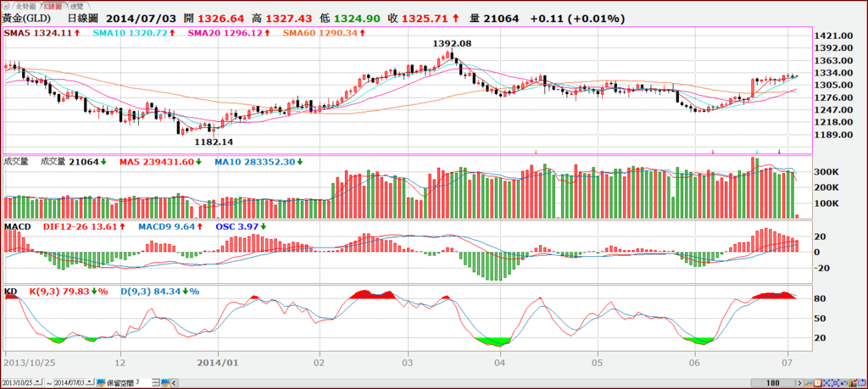Open the round dropdown menu left of the tabs
Image resolution: width=868 pixels, height=389 pixels.
(5, 5)
